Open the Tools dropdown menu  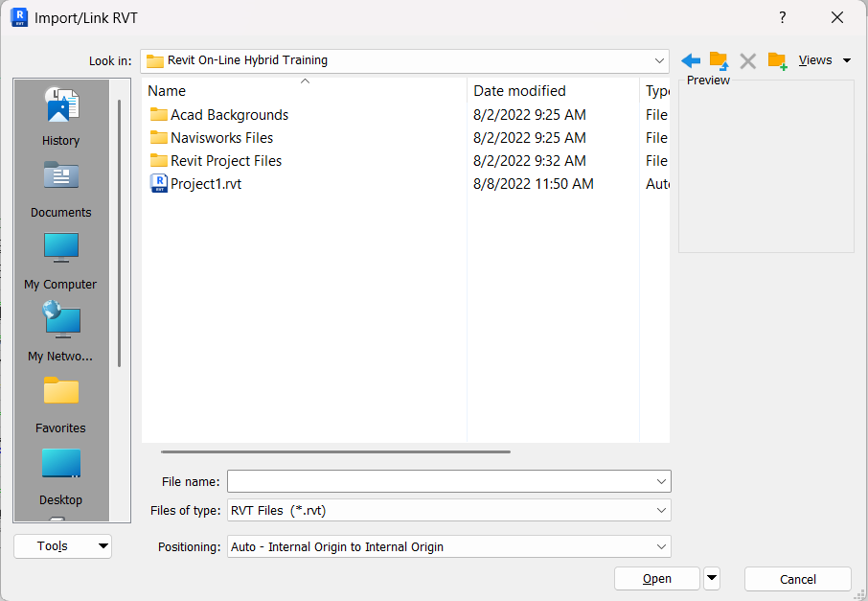pos(62,546)
